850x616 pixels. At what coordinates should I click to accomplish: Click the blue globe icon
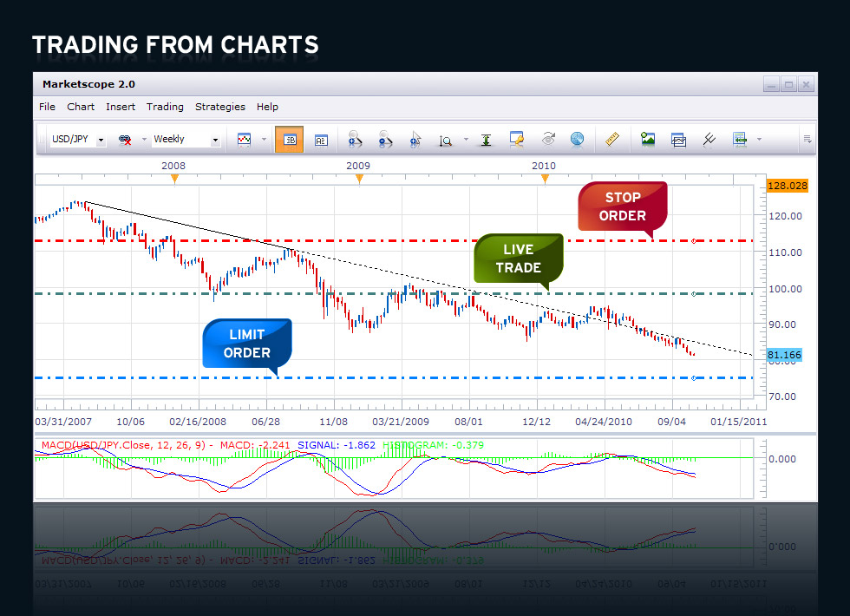(x=578, y=140)
